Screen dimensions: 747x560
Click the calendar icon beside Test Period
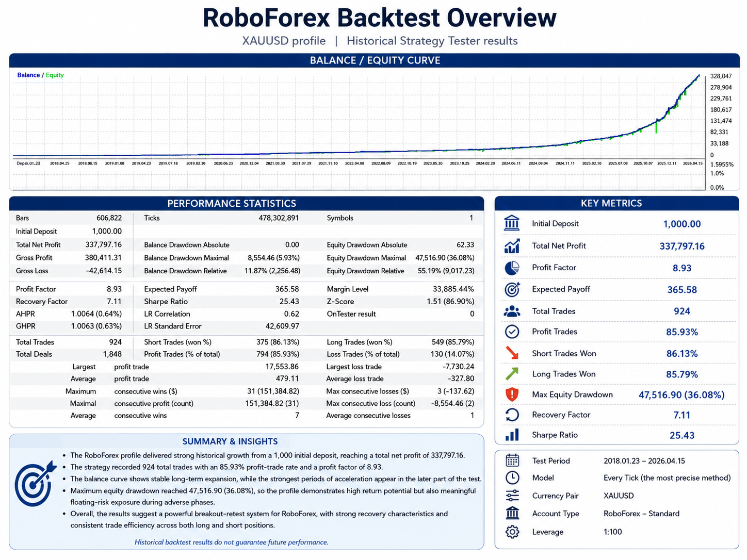coord(512,460)
